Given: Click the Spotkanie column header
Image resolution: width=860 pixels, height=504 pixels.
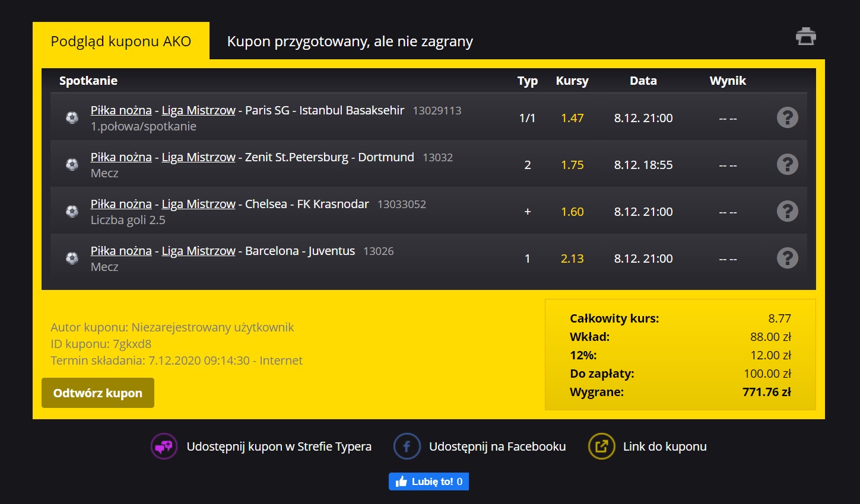Looking at the screenshot, I should point(88,81).
